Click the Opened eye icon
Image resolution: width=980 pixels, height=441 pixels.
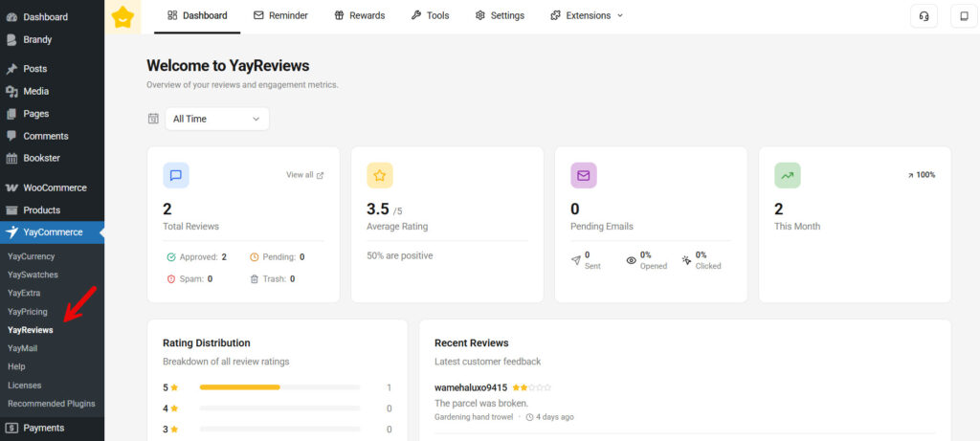[632, 260]
